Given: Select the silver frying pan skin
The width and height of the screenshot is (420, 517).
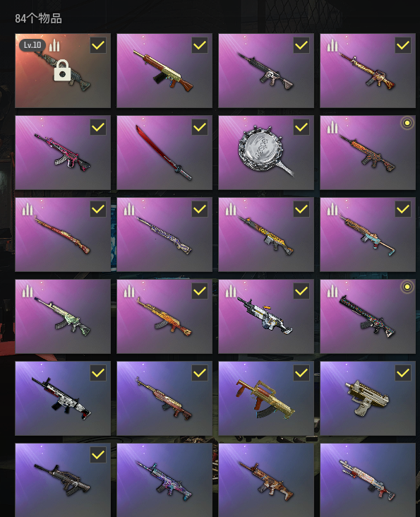Looking at the screenshot, I should pyautogui.click(x=266, y=153).
